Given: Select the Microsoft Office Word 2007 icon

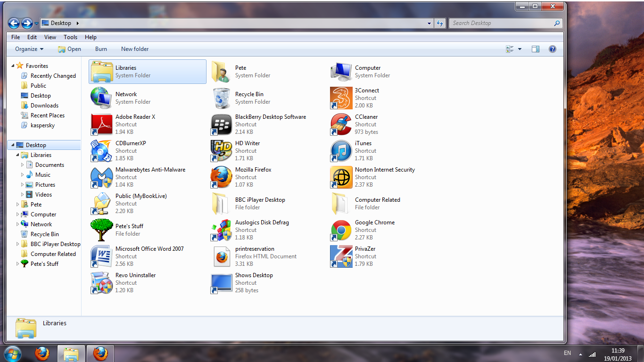Looking at the screenshot, I should pyautogui.click(x=101, y=256).
